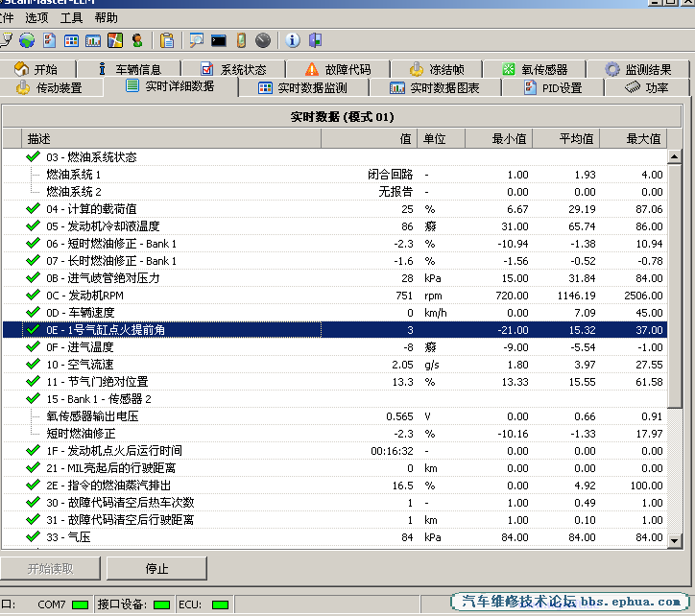Viewport: 695px width, 616px height.
Task: Toggle checkmark for 33 - 气压
Action: pyautogui.click(x=33, y=537)
